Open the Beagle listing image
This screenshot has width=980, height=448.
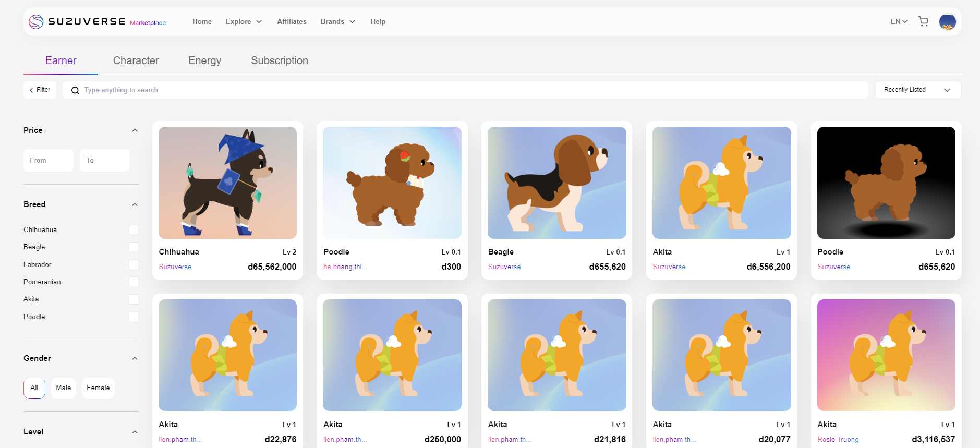click(556, 183)
